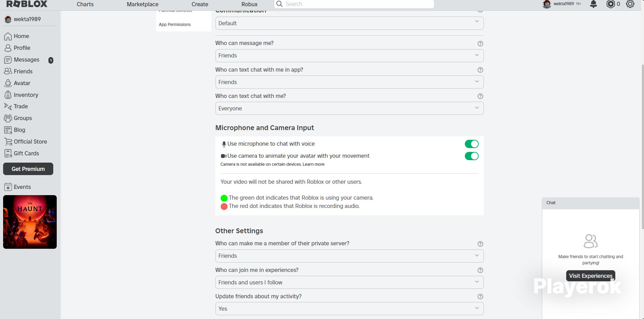Open wekta1989 profile link in sidebar
644x319 pixels.
click(x=27, y=19)
